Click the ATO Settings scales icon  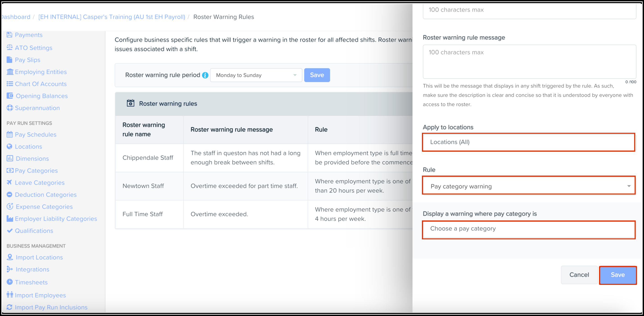coord(9,48)
